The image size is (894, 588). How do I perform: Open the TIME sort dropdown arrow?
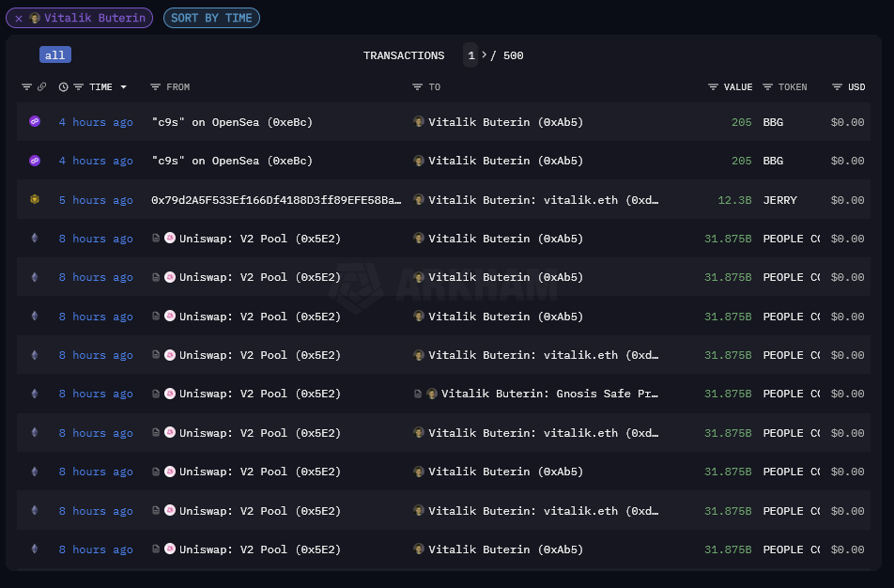[x=123, y=86]
